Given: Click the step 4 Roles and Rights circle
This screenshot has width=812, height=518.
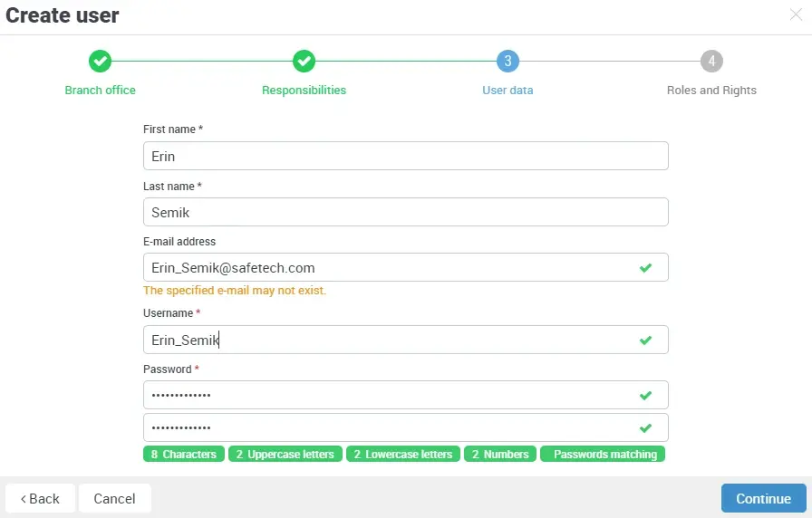Looking at the screenshot, I should [x=711, y=61].
